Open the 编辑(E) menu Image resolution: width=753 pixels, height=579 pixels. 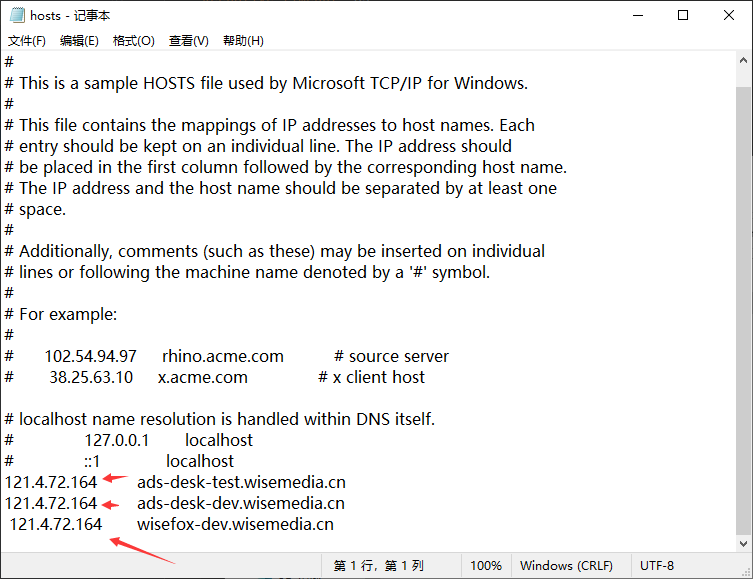coord(79,41)
